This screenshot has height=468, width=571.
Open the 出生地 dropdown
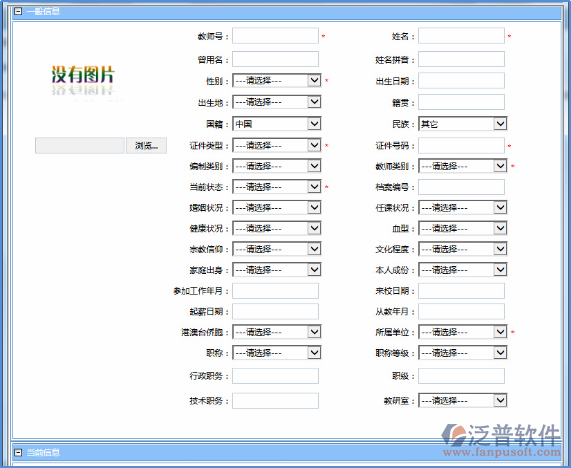pyautogui.click(x=277, y=102)
